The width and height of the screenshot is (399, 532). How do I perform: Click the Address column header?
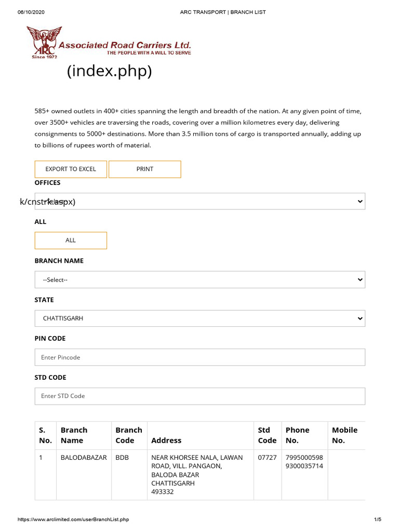(x=166, y=441)
